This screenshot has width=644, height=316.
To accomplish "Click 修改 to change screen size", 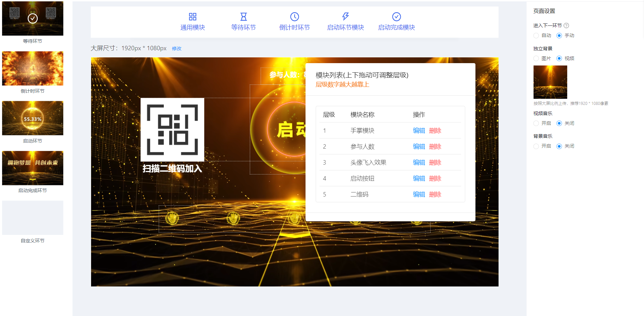I will pyautogui.click(x=176, y=49).
